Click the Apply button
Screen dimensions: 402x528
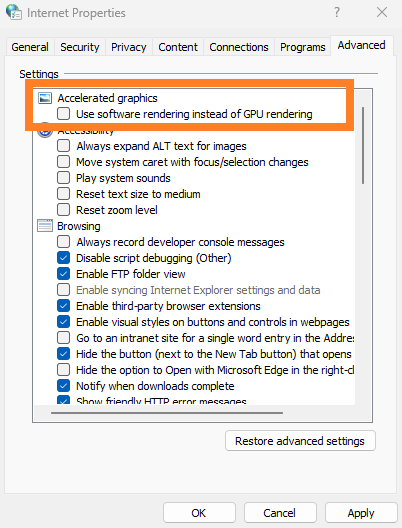(x=361, y=513)
